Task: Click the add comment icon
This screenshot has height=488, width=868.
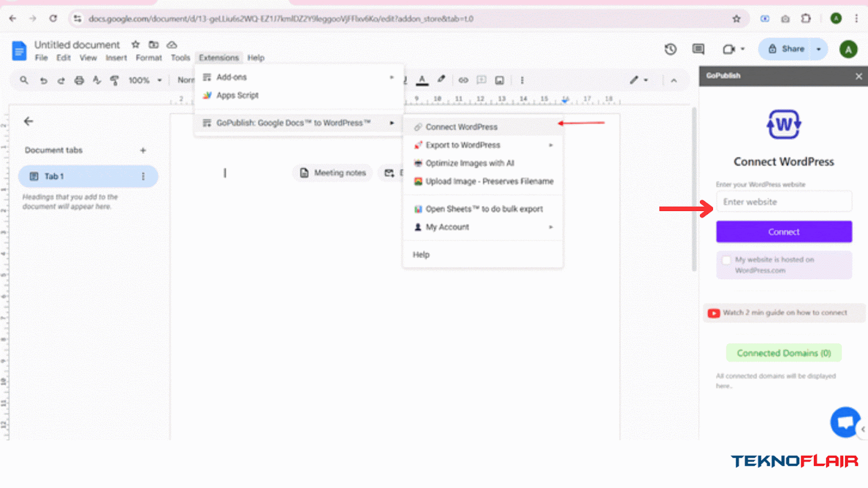Action: [x=481, y=80]
